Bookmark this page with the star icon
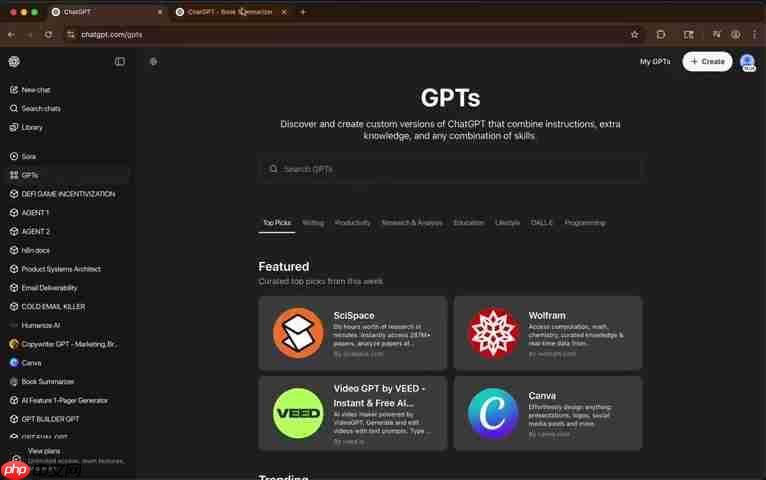The image size is (766, 480). coord(634,35)
